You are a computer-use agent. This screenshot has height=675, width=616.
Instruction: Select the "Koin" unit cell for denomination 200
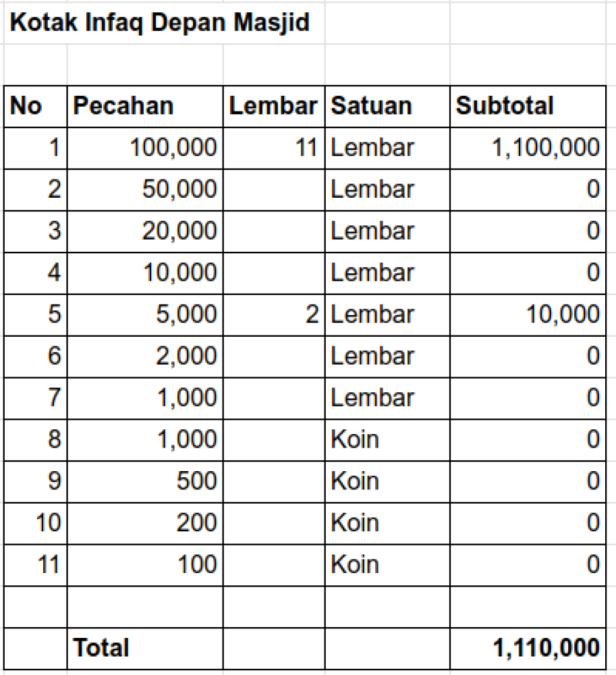tap(387, 523)
